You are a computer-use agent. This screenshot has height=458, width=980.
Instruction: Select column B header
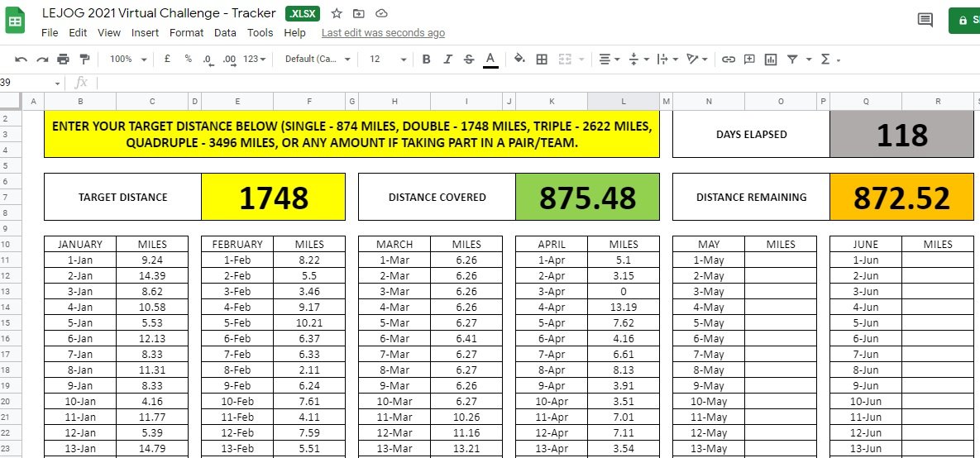tap(80, 101)
